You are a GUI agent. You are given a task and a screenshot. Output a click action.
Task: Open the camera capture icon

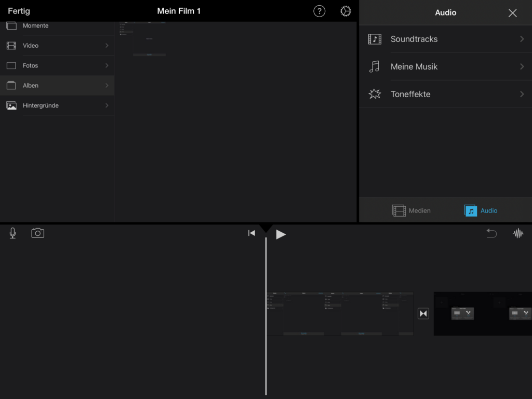(x=37, y=233)
